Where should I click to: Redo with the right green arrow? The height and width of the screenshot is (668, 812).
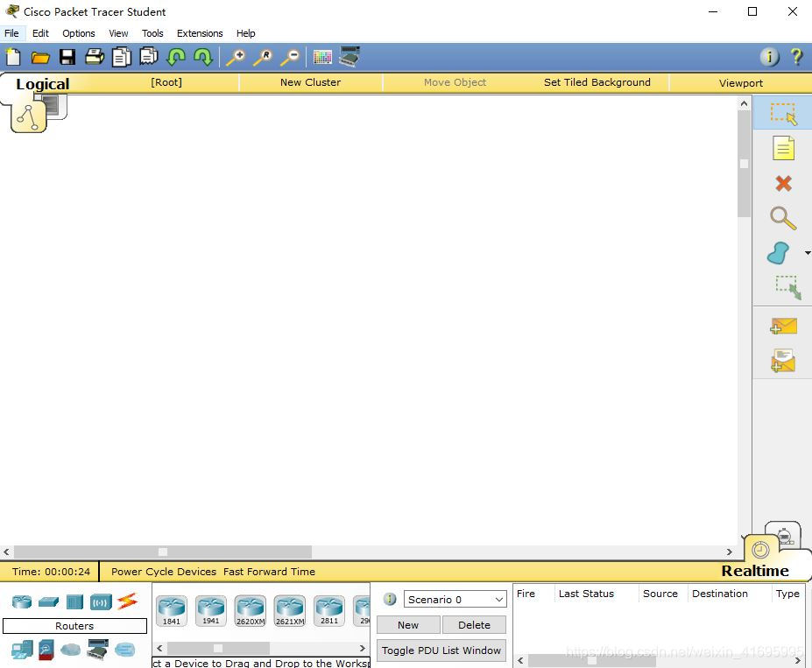tap(203, 57)
